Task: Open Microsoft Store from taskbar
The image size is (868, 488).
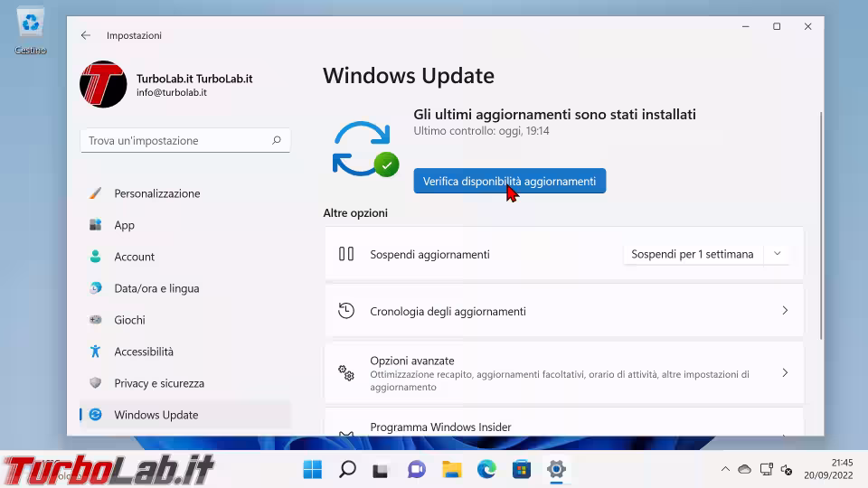Action: point(522,469)
